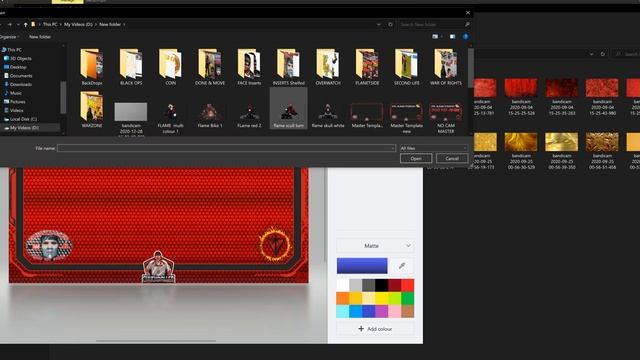Screen dimensions: 640x360
Task: Open the DONE & MOVE folder
Action: [210, 67]
